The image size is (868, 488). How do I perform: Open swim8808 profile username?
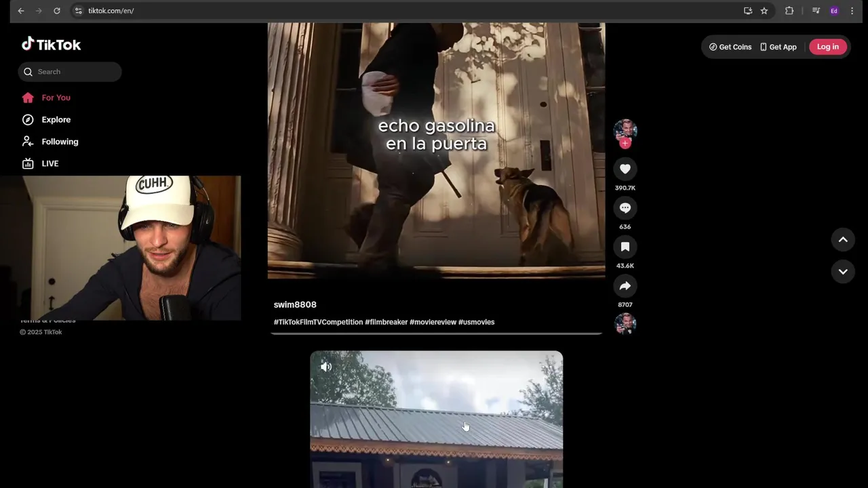click(x=295, y=305)
